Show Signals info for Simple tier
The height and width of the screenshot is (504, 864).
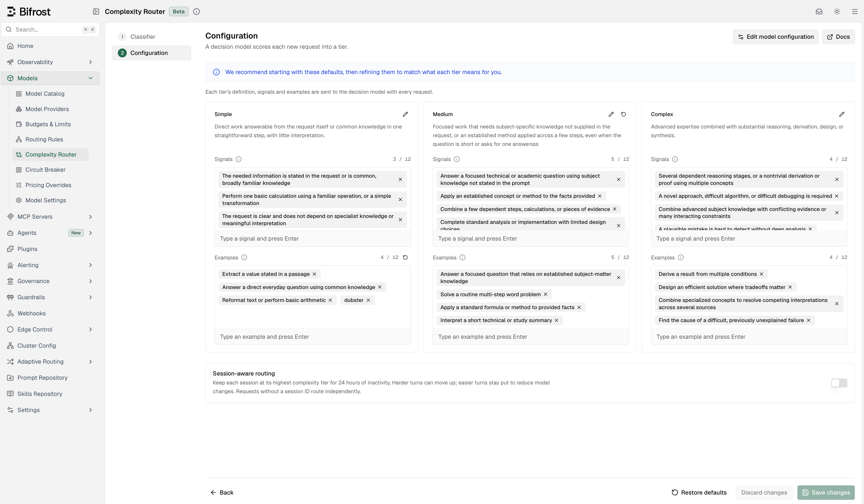click(239, 159)
